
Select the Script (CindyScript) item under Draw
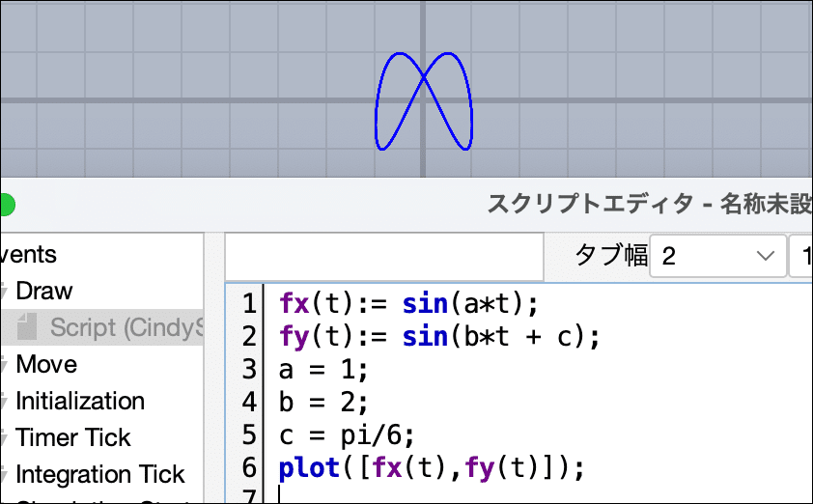coord(126,327)
